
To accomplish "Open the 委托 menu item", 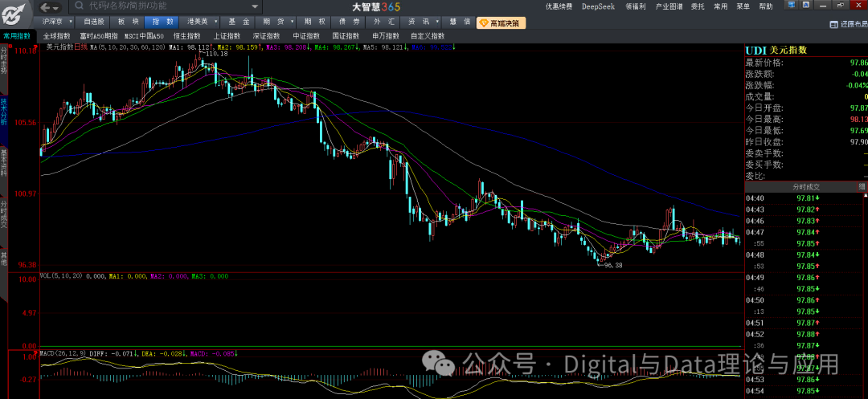I will point(698,6).
